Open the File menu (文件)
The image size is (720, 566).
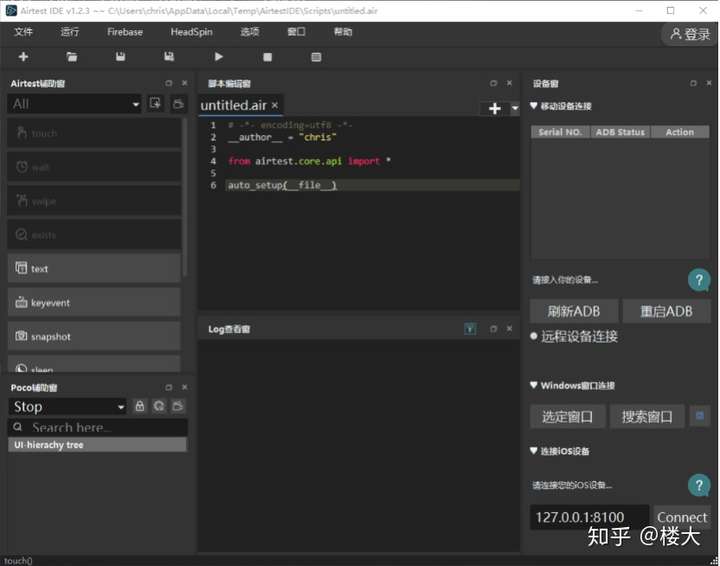point(23,32)
